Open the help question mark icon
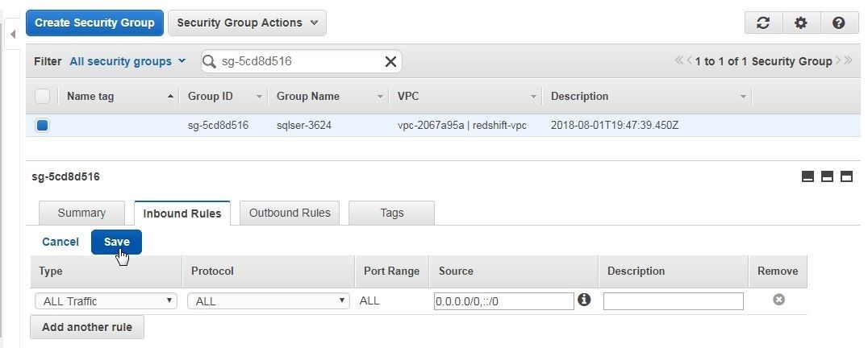Screen dimensions: 868x348 coord(838,23)
